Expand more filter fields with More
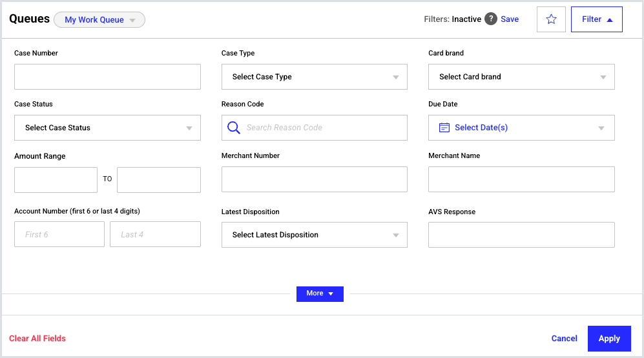644x358 pixels. tap(320, 293)
